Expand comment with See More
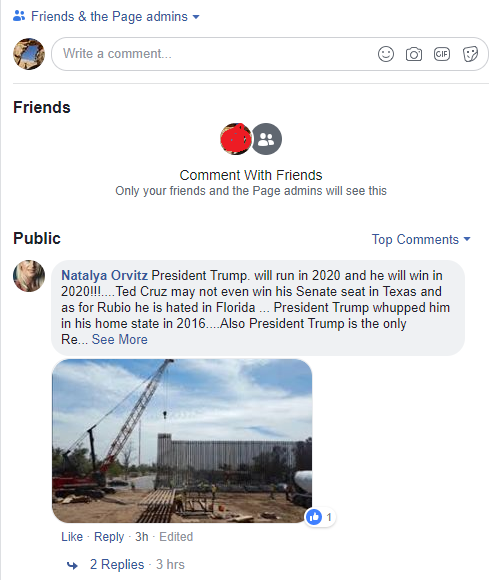Image resolution: width=496 pixels, height=580 pixels. pyautogui.click(x=119, y=340)
